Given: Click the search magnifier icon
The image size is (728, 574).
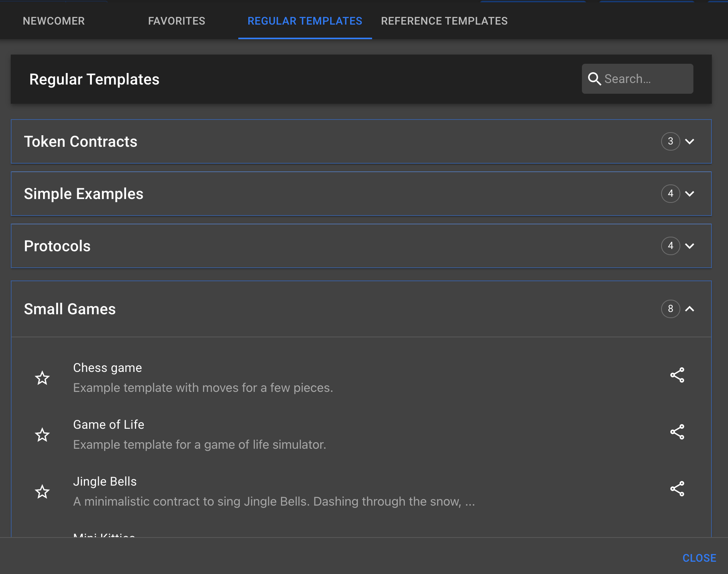Looking at the screenshot, I should [x=594, y=79].
